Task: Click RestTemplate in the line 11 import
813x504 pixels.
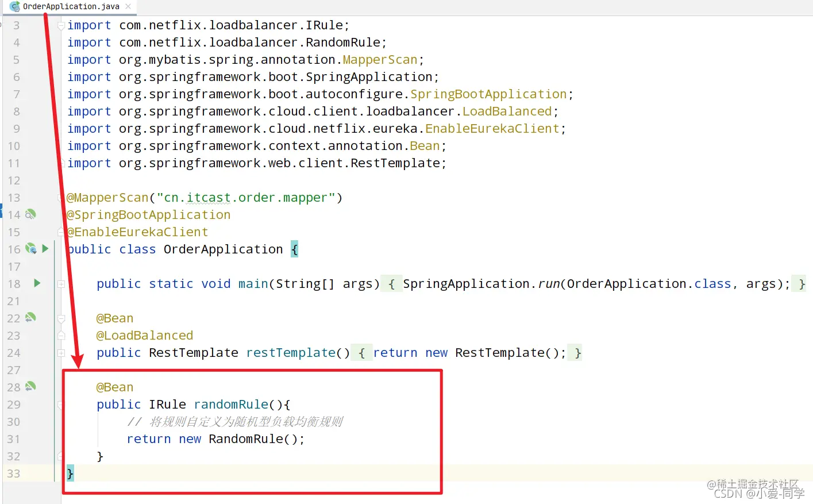Action: [x=395, y=163]
